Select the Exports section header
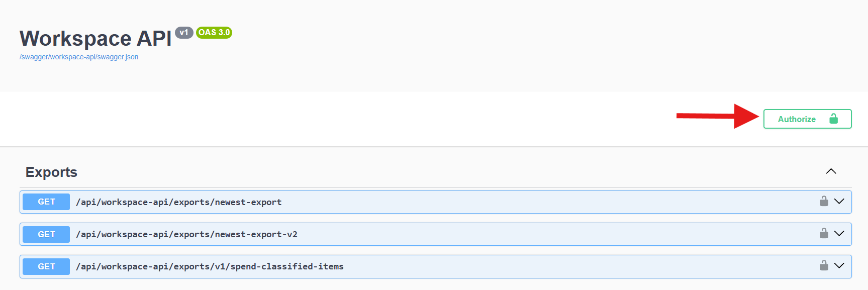The image size is (868, 290). coord(51,172)
